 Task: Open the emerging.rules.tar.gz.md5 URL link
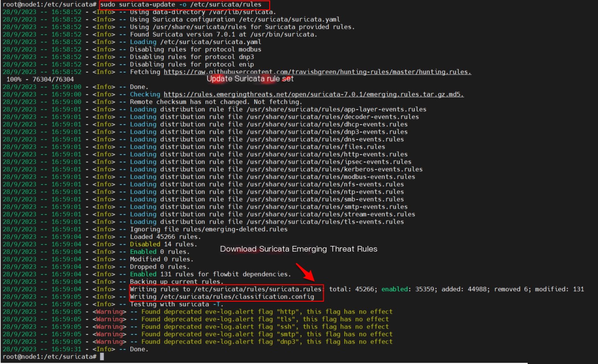click(314, 94)
